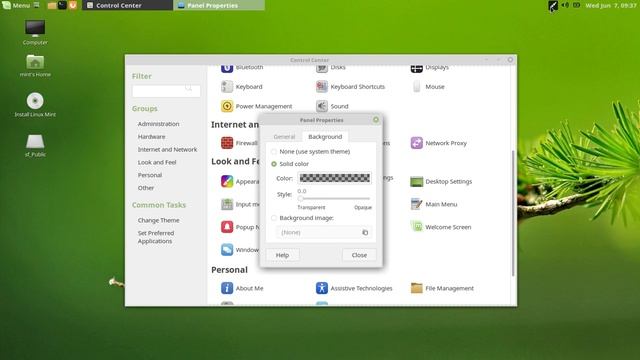640x360 pixels.
Task: Open Appearance icon in Control Center
Action: [227, 181]
